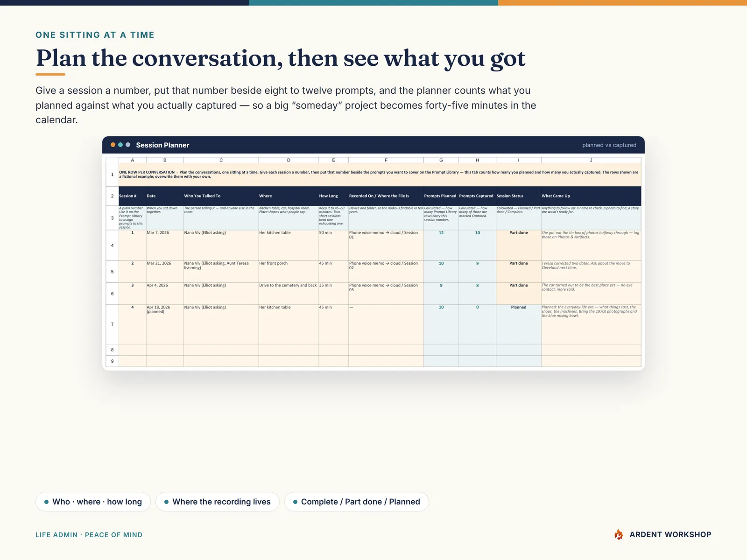Select the "Mar 21, 2026" date cell
The height and width of the screenshot is (560, 747).
(165, 272)
